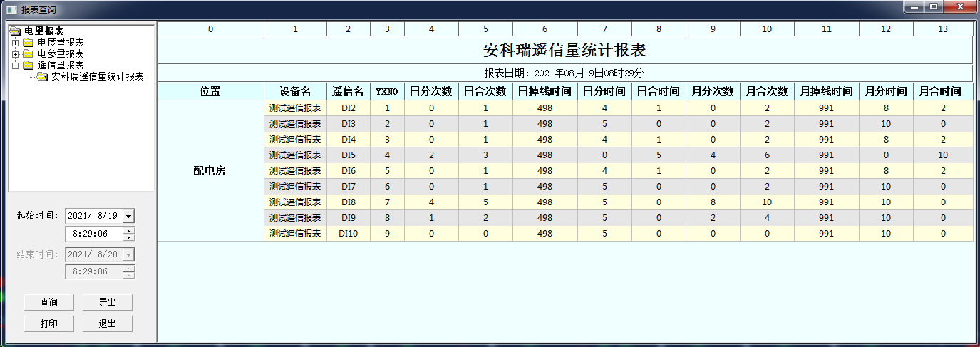The height and width of the screenshot is (347, 980).
Task: Select the 电度量报表 tree item label
Action: tap(61, 43)
